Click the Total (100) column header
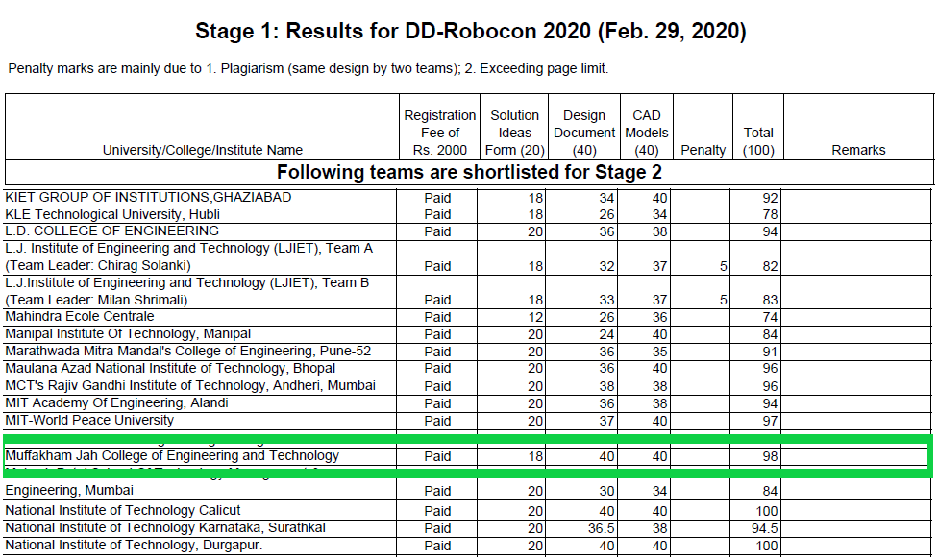The height and width of the screenshot is (560, 938). (x=758, y=141)
